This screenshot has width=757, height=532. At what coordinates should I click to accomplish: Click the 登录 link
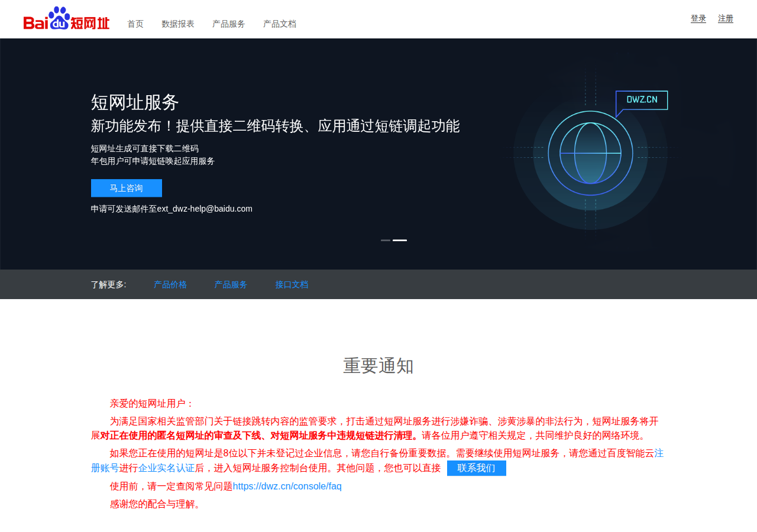coord(698,18)
